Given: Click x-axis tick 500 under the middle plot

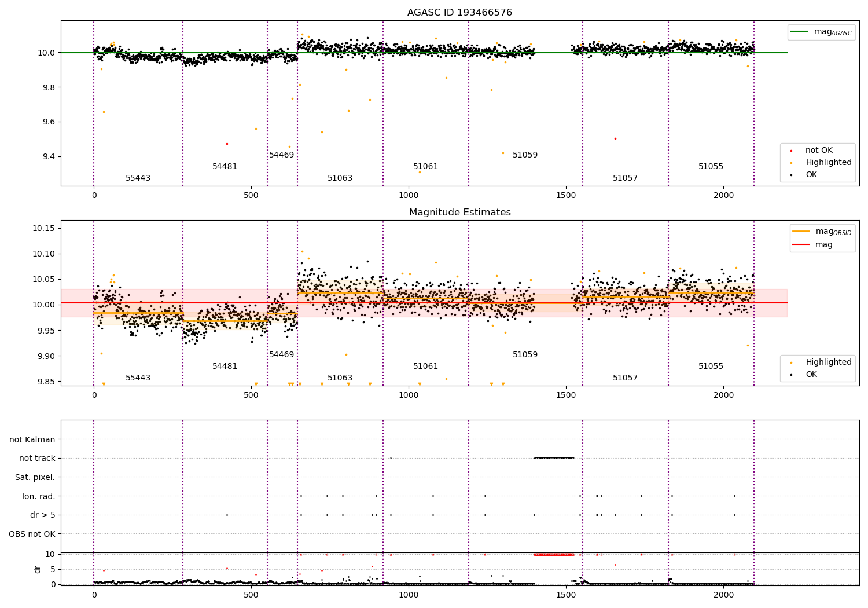Looking at the screenshot, I should [x=251, y=395].
